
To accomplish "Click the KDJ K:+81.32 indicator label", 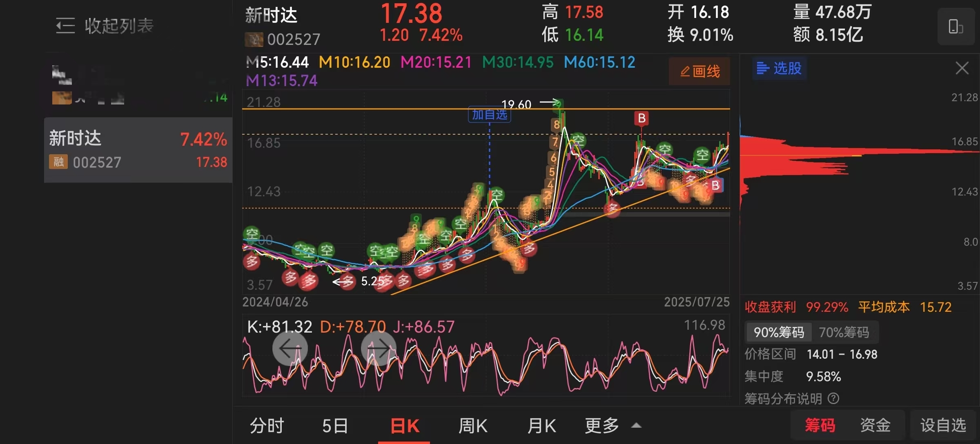I will click(x=280, y=326).
